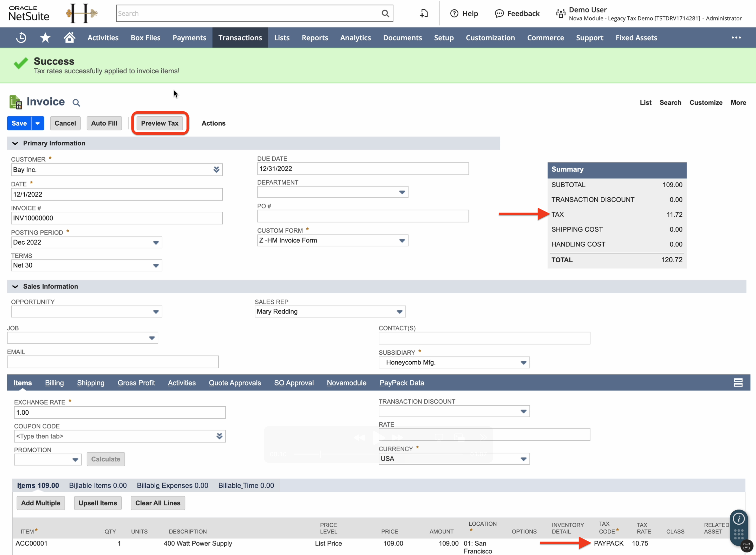Switch to the Transactions menu
This screenshot has width=756, height=555.
click(240, 38)
